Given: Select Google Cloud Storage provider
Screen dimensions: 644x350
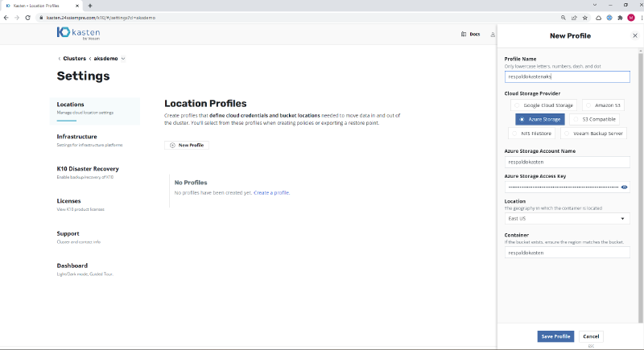Looking at the screenshot, I should point(544,105).
